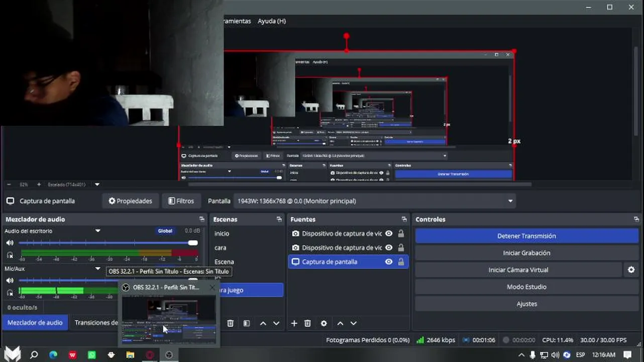Toggle lock on second Dispositivo de captura source
This screenshot has width=644, height=362.
coord(401,248)
